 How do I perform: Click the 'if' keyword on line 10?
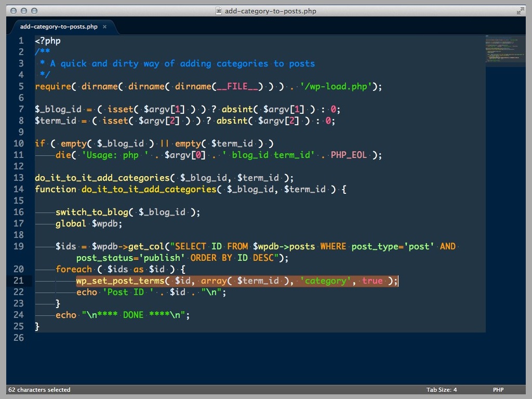tap(40, 143)
